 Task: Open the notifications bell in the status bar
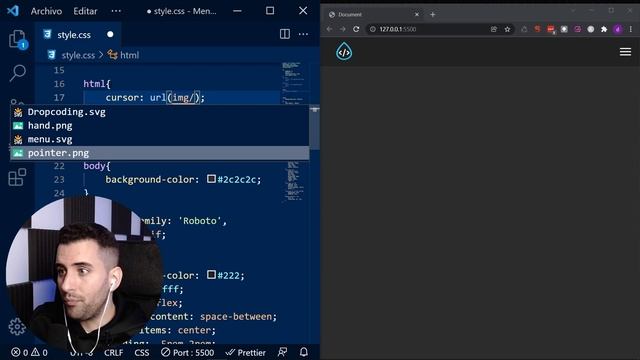tap(304, 352)
